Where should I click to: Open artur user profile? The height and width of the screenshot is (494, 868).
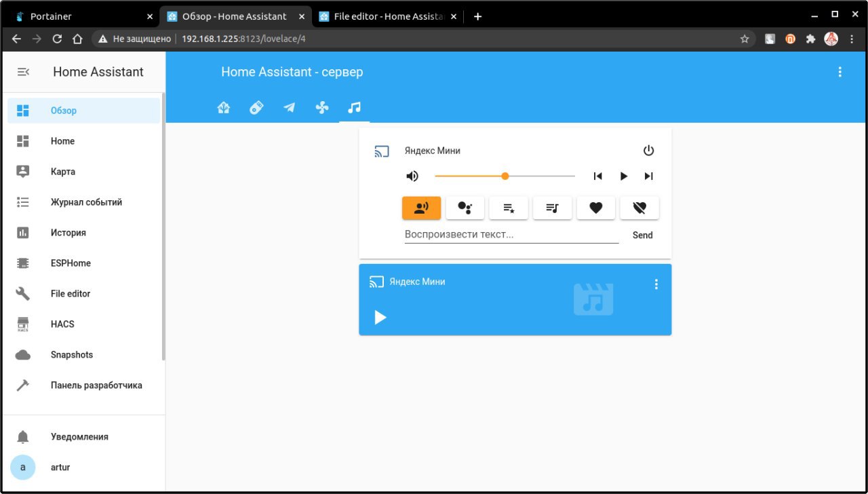pos(84,468)
